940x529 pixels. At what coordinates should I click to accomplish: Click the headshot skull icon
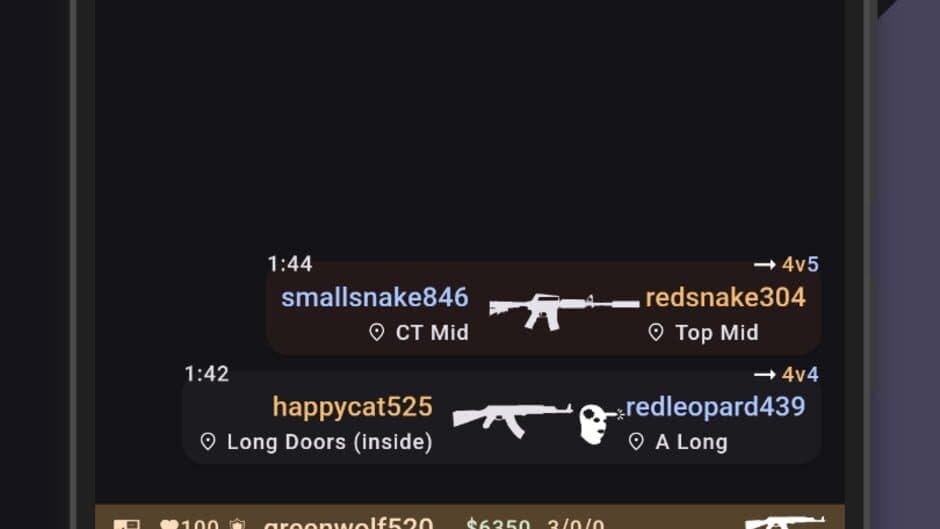tap(600, 425)
